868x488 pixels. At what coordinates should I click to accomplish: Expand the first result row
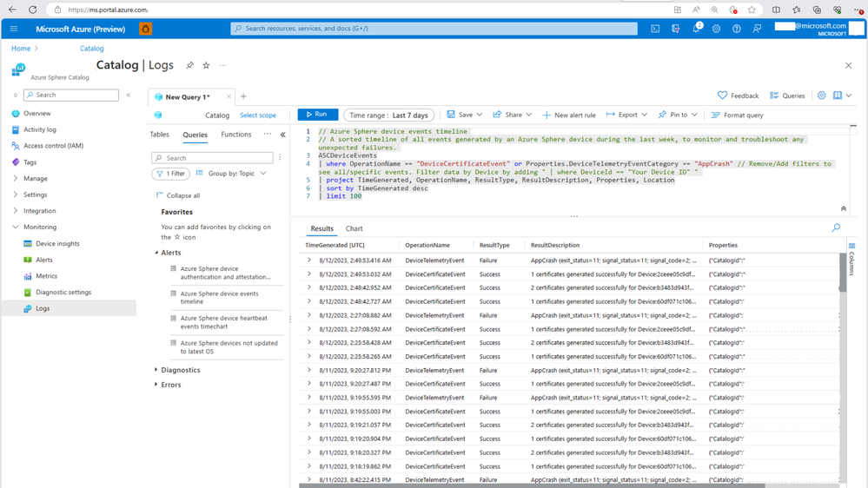point(309,260)
